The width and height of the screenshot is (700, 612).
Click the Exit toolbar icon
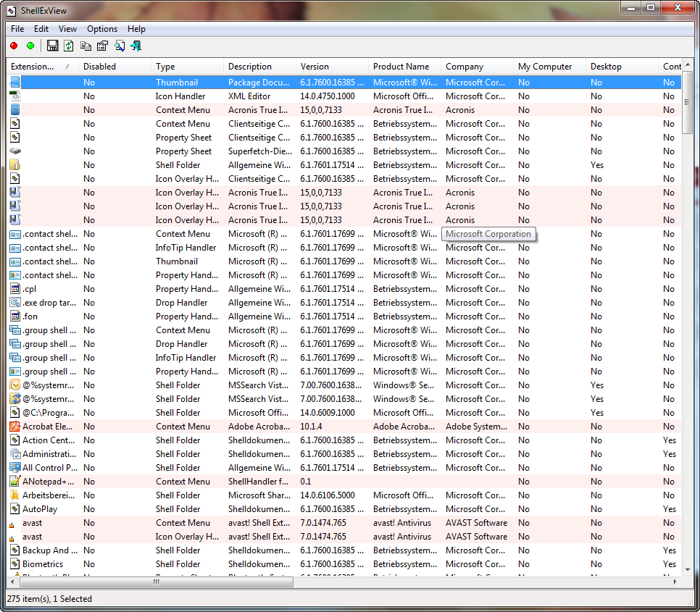click(136, 46)
